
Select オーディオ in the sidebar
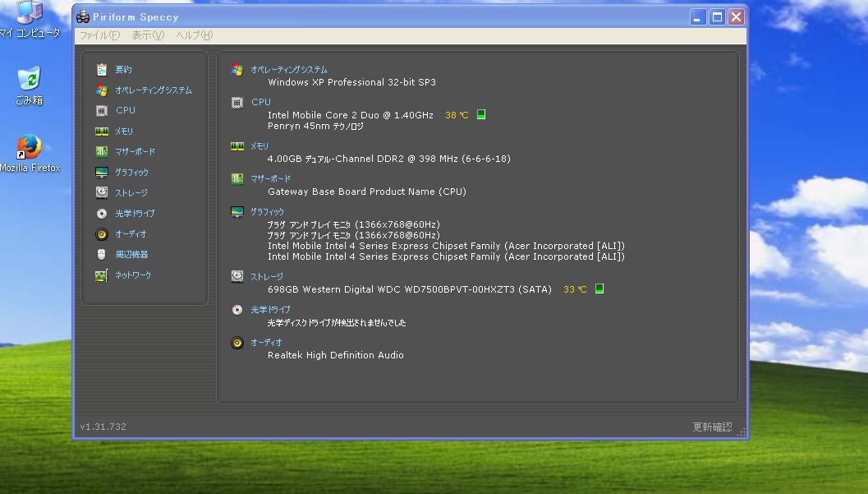click(131, 233)
